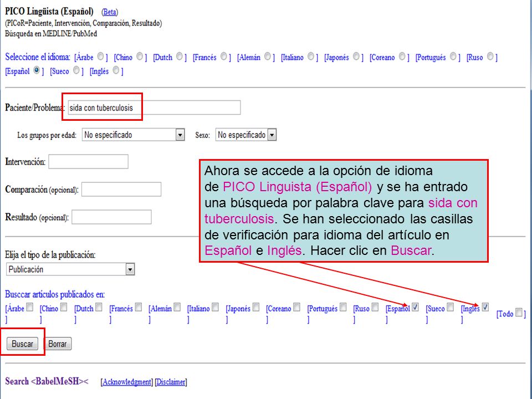This screenshot has height=399, width=532.
Task: Click into the Paciente/Problema text field
Action: point(154,108)
